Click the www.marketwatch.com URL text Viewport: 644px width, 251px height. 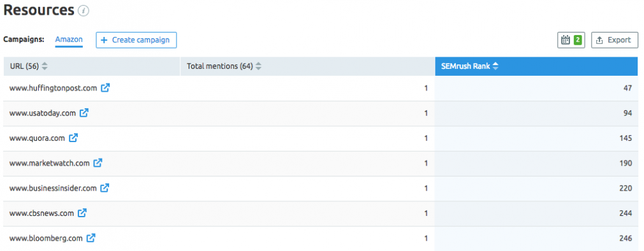(49, 163)
